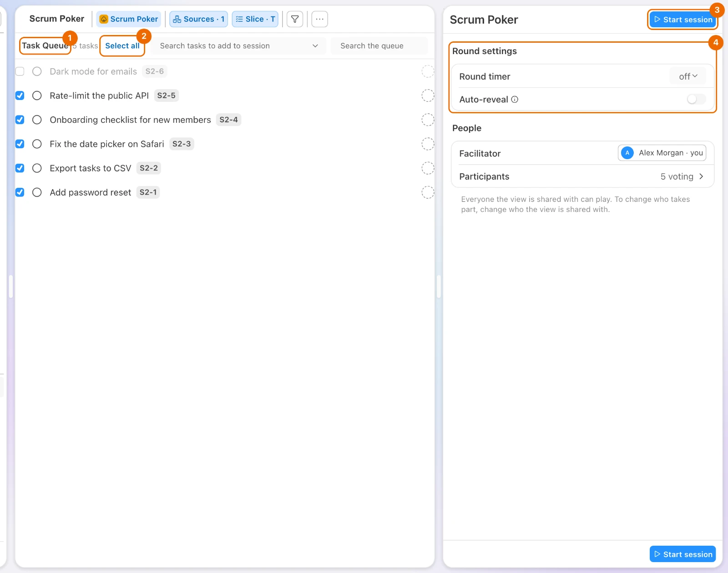Click the S2-5 task tag
Screen dimensions: 728x573
click(167, 95)
